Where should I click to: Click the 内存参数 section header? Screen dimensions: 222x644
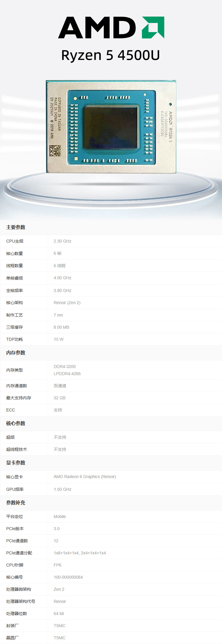point(16,353)
